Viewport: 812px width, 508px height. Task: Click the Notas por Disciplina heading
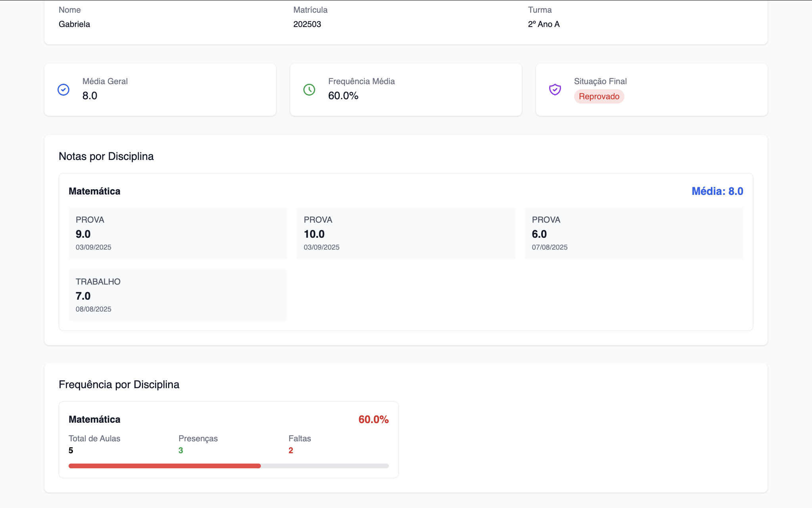coord(106,156)
